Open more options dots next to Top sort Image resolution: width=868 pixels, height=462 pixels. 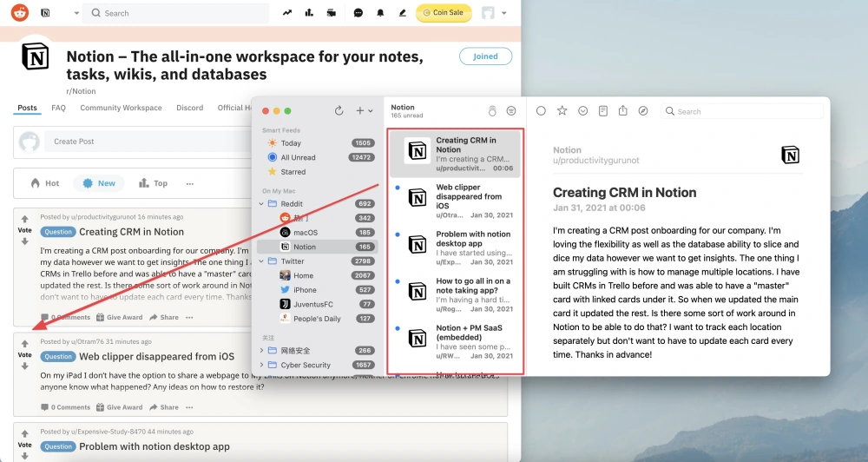[x=190, y=183]
